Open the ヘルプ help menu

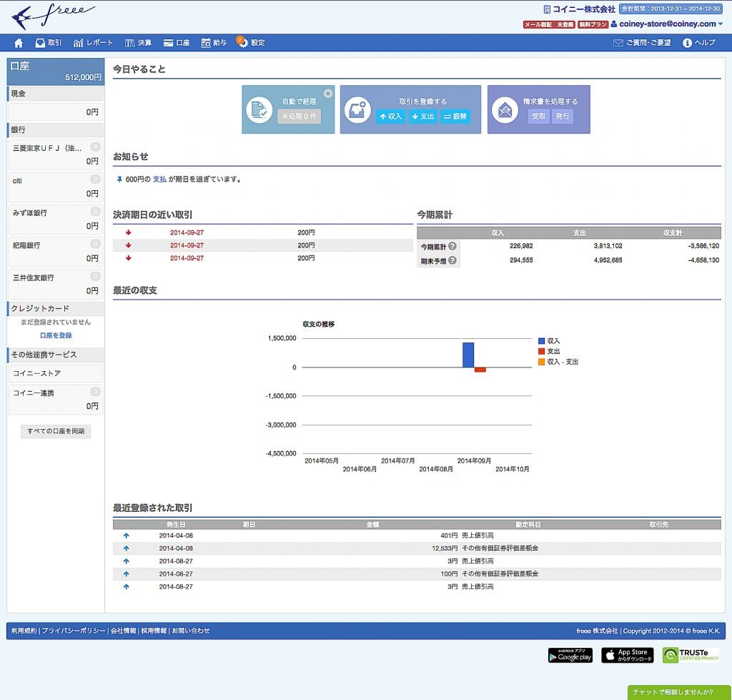pyautogui.click(x=698, y=43)
